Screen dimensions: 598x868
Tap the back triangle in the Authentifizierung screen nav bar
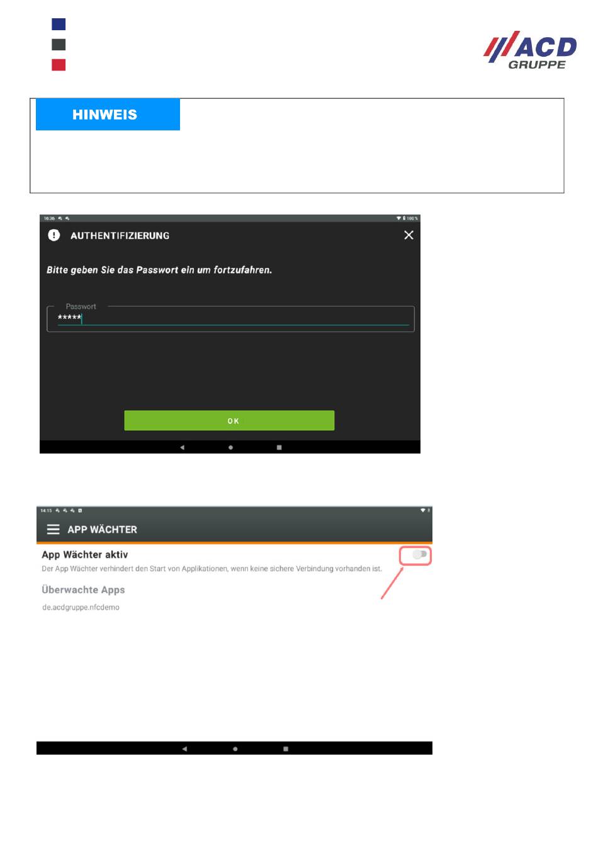pyautogui.click(x=182, y=447)
